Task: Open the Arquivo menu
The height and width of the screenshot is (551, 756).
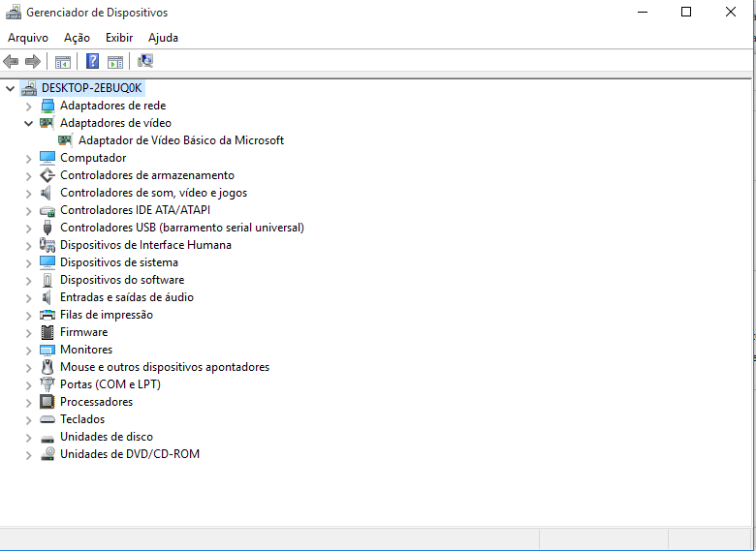Action: click(x=28, y=38)
